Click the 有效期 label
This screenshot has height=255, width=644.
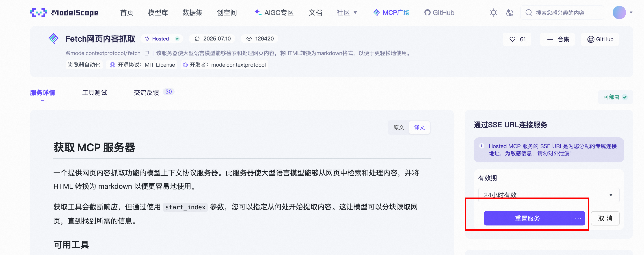pos(488,178)
